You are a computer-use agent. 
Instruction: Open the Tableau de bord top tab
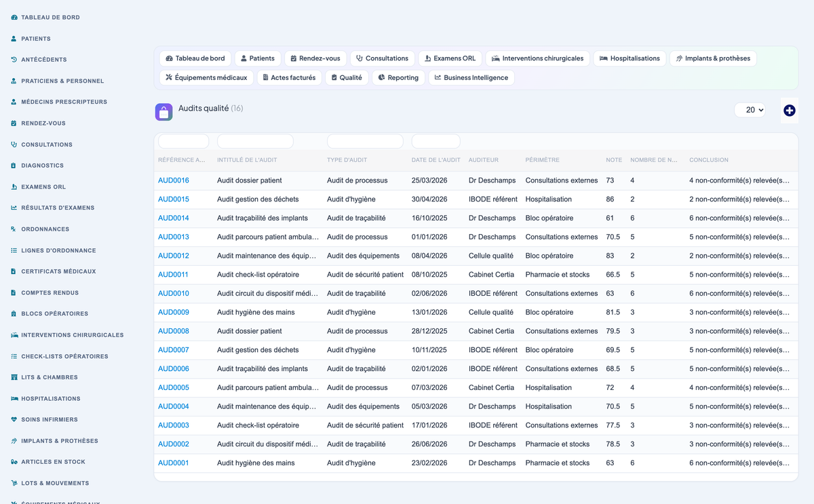pyautogui.click(x=195, y=58)
